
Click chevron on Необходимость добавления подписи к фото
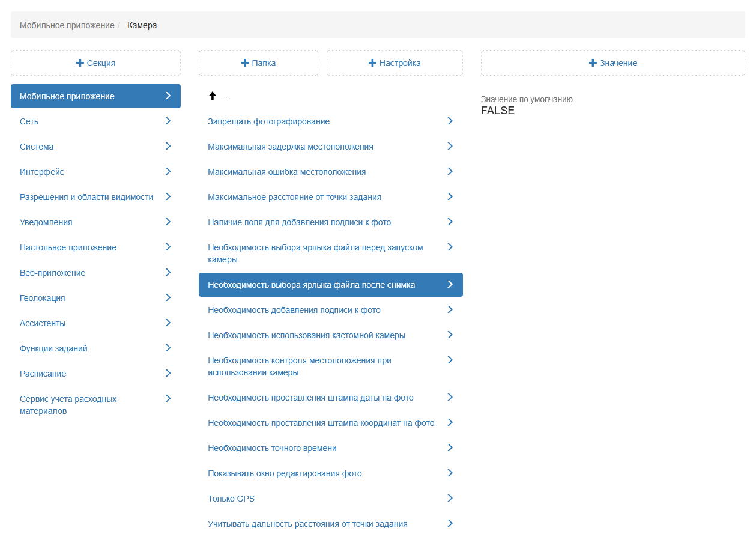click(450, 309)
